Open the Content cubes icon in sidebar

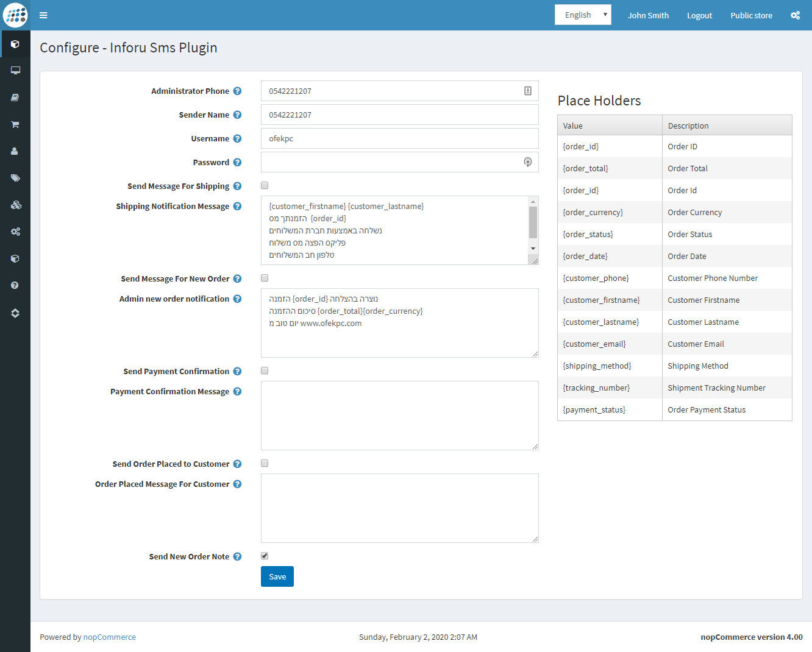click(16, 205)
